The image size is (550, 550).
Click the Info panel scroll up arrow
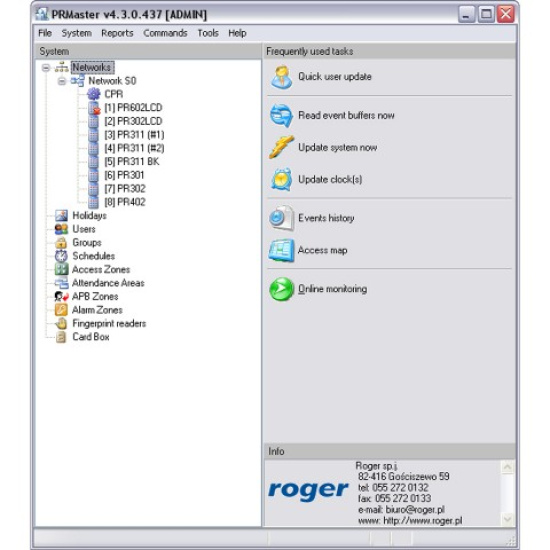pyautogui.click(x=508, y=467)
